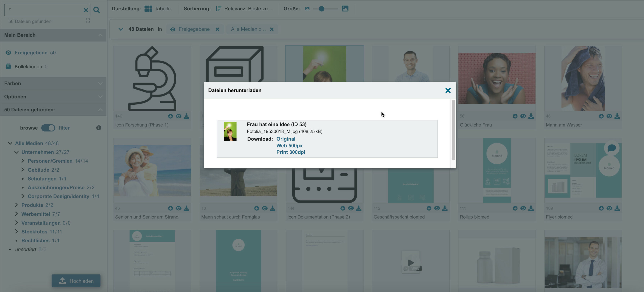Add Flyer biomed to collection
The height and width of the screenshot is (292, 644).
[601, 208]
